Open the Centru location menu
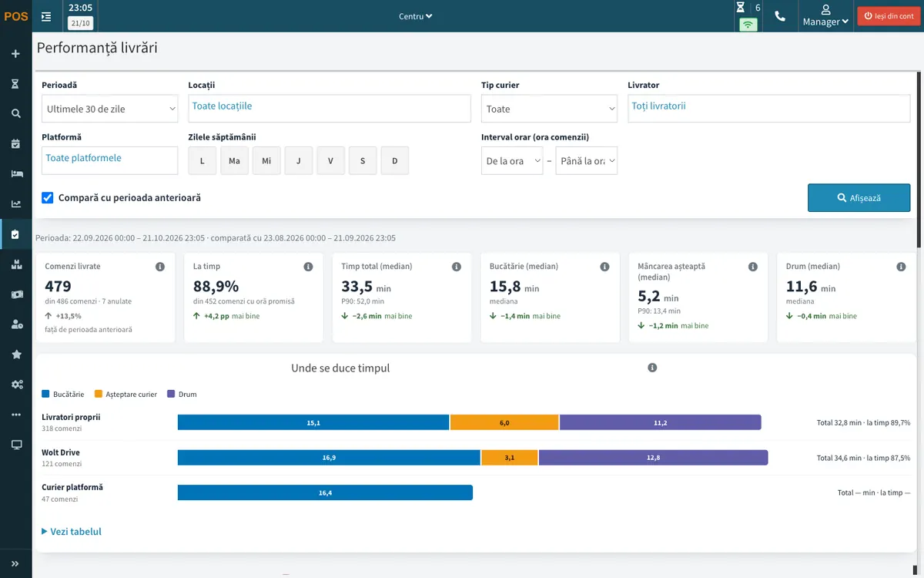 click(x=416, y=16)
